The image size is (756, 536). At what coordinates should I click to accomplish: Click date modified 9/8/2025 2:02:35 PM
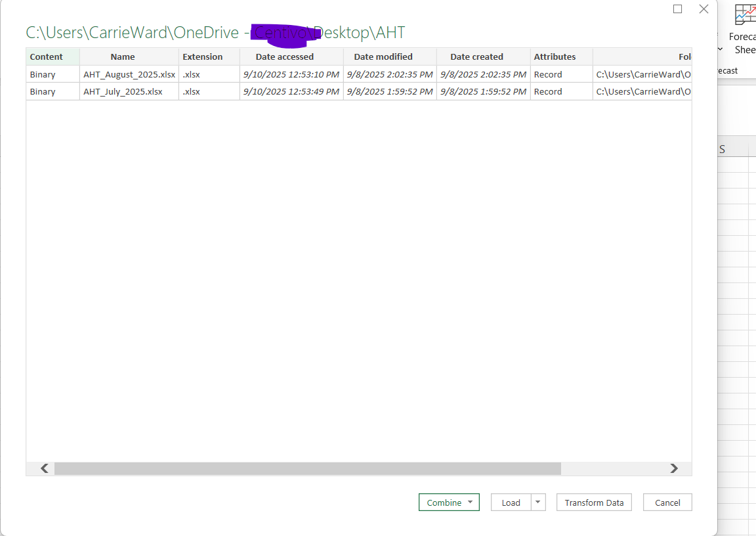point(390,74)
